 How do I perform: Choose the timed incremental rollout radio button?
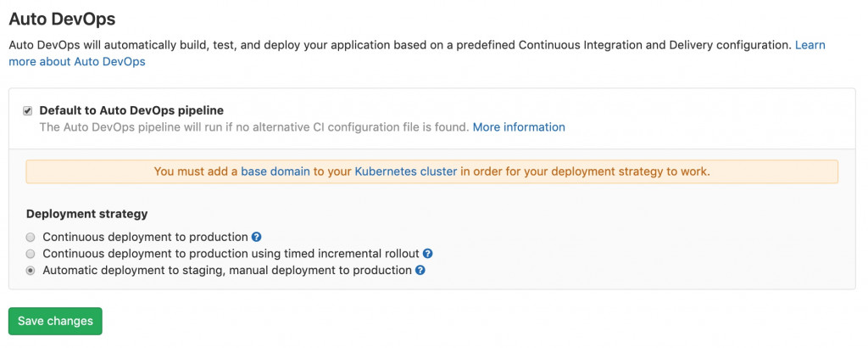31,254
